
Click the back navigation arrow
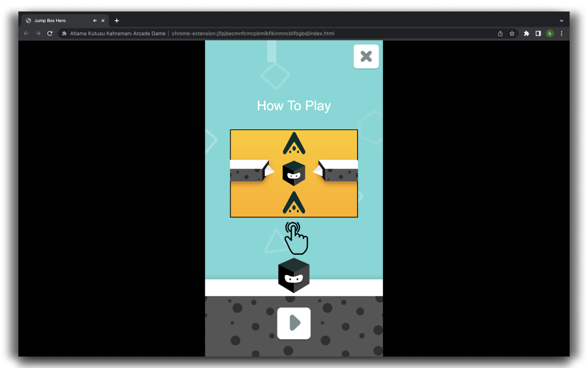[26, 33]
